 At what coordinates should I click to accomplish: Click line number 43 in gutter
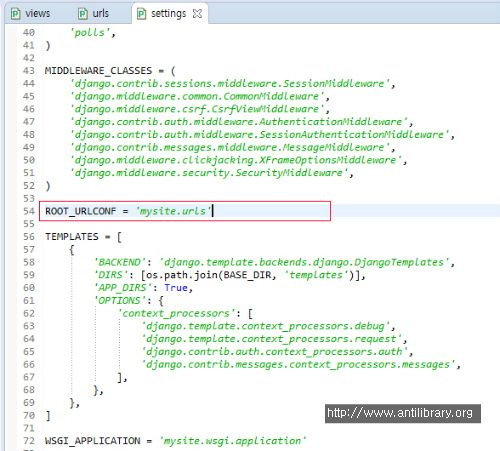[x=29, y=71]
